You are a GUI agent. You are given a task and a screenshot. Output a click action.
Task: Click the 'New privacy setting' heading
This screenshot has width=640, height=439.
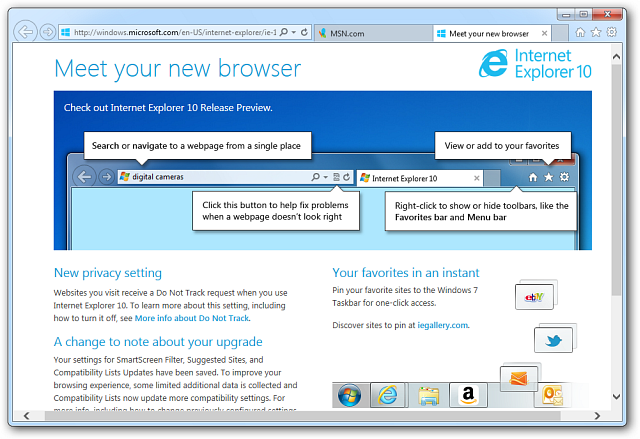[x=108, y=273]
